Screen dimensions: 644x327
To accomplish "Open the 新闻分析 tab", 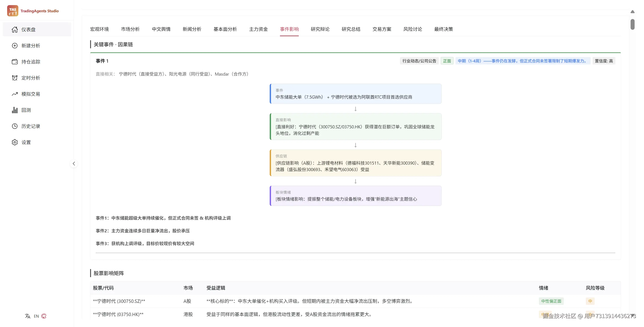I will click(x=192, y=29).
